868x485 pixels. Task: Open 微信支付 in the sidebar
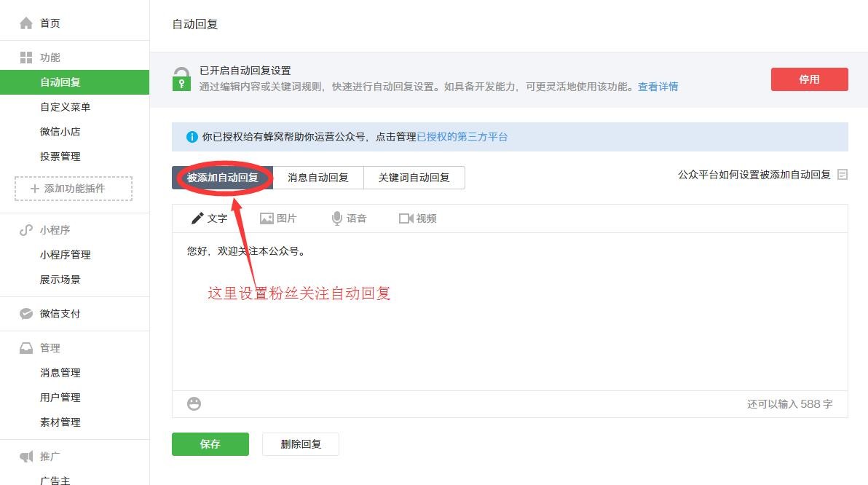(60, 313)
